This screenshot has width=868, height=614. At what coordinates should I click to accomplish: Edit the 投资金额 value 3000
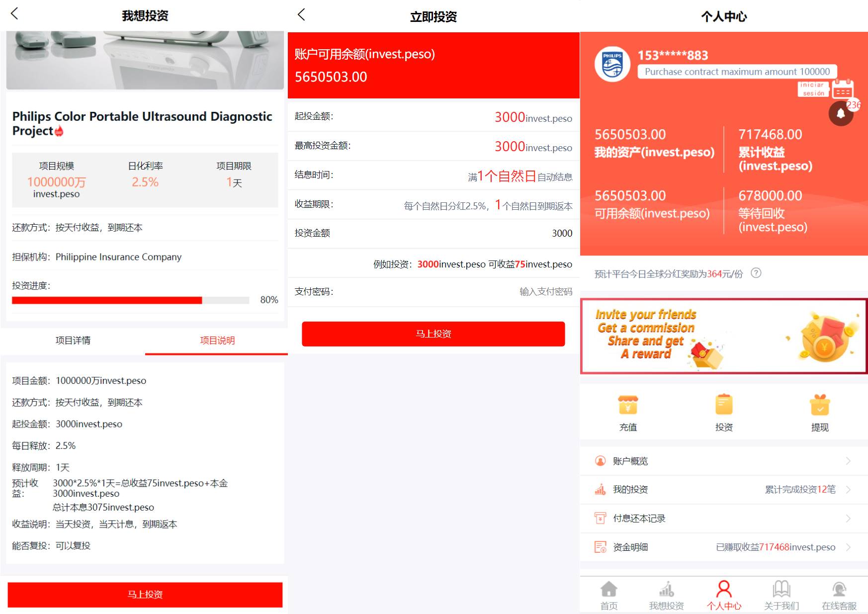click(x=562, y=233)
